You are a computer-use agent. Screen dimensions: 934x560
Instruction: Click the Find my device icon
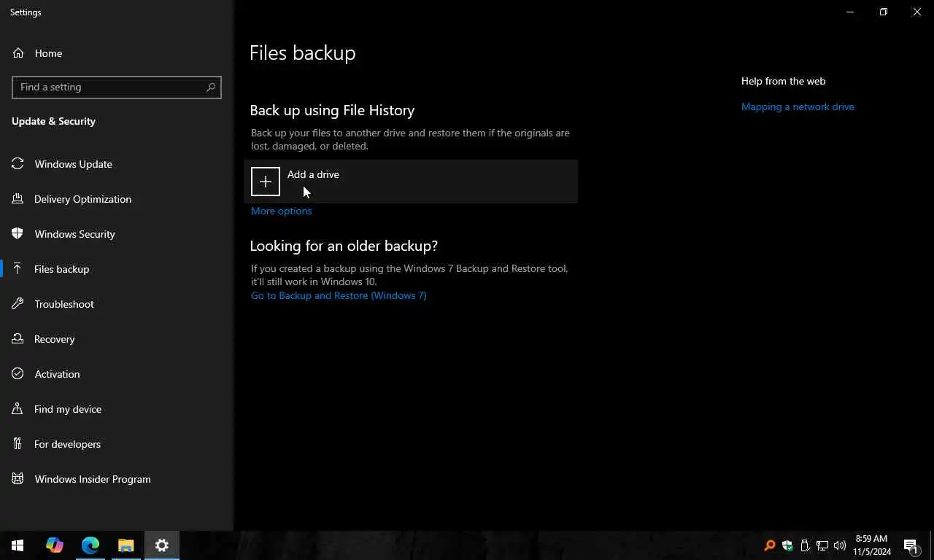point(18,409)
